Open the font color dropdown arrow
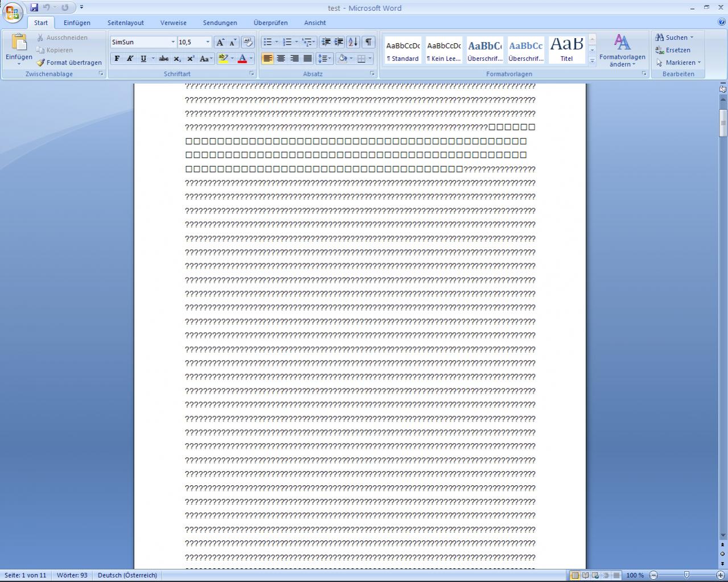The width and height of the screenshot is (728, 582). click(x=251, y=59)
